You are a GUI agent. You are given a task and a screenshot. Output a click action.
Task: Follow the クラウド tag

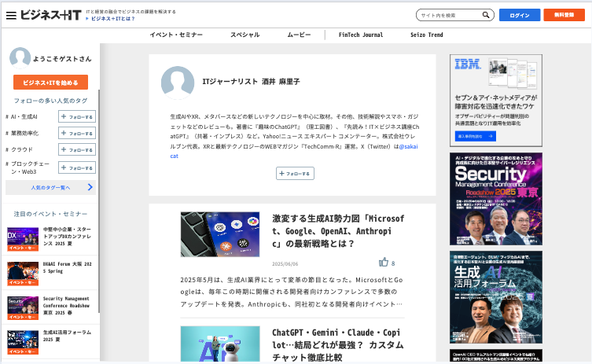pyautogui.click(x=76, y=149)
